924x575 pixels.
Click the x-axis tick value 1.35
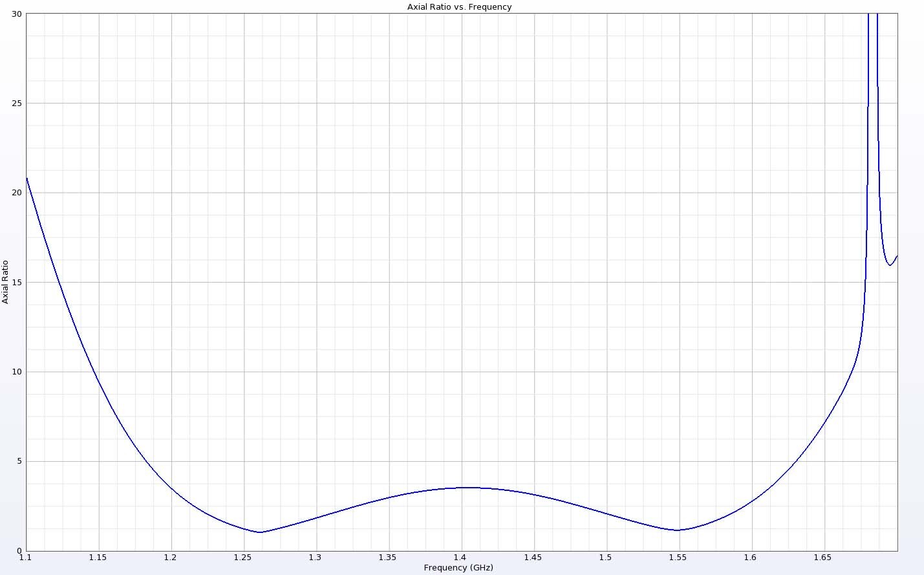coord(387,558)
